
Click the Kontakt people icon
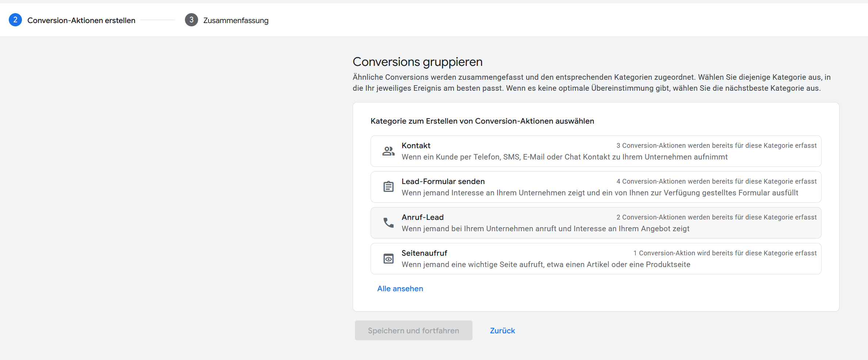[x=388, y=151]
